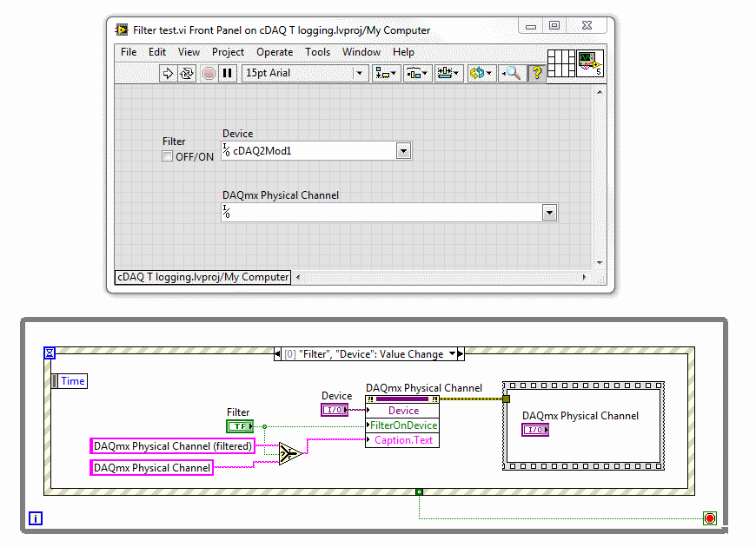Click the Device property of property node

(402, 411)
